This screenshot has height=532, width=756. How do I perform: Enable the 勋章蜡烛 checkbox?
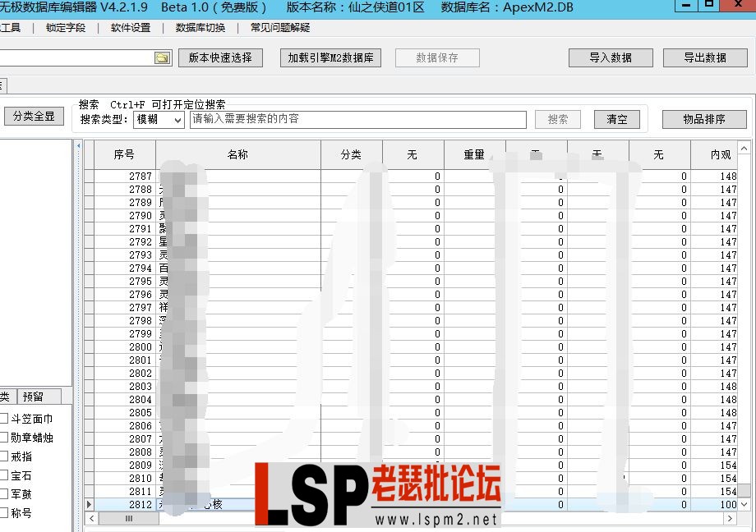pyautogui.click(x=4, y=437)
